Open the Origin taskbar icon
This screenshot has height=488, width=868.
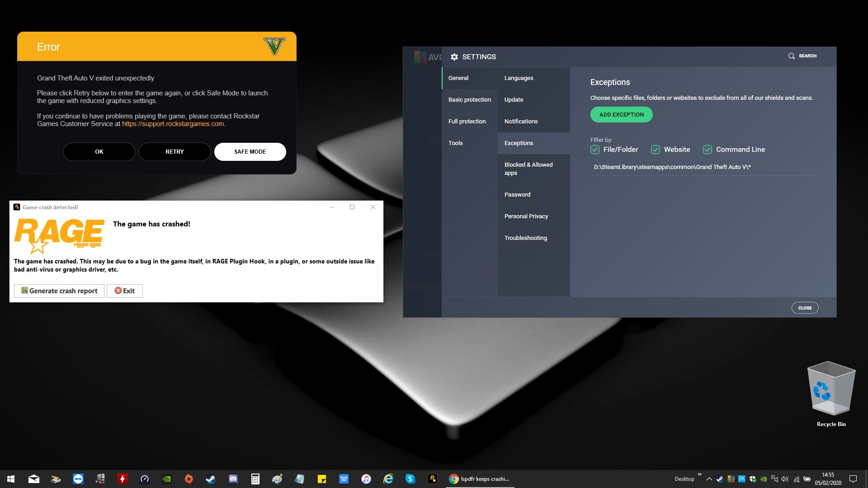click(189, 479)
